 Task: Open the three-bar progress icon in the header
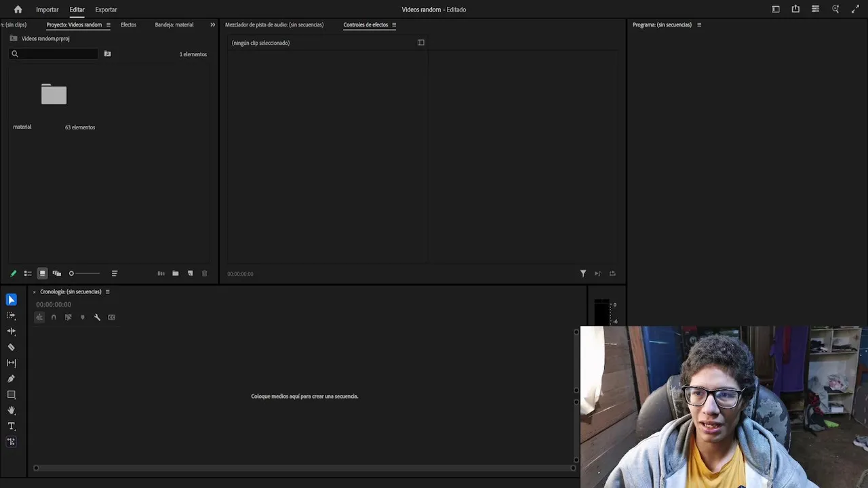816,9
